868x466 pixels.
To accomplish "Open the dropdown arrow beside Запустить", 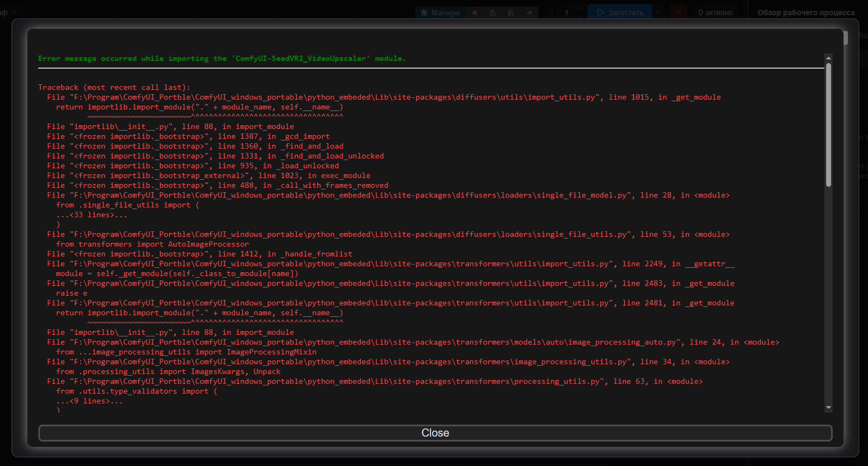I will pos(658,13).
